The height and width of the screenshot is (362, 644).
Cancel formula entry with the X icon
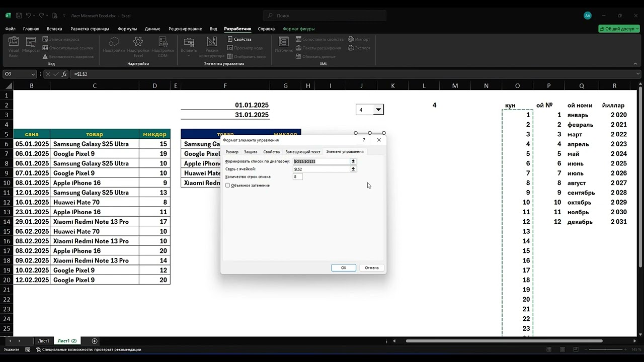48,74
